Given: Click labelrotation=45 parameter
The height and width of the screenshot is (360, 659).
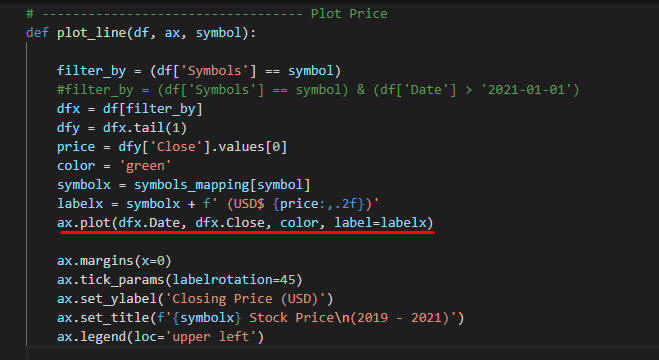Looking at the screenshot, I should coord(233,280).
